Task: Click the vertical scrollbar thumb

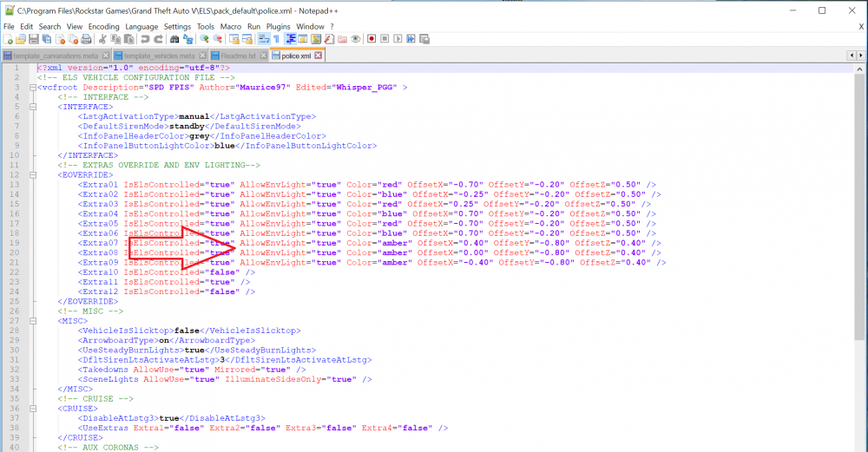Action: 859,205
